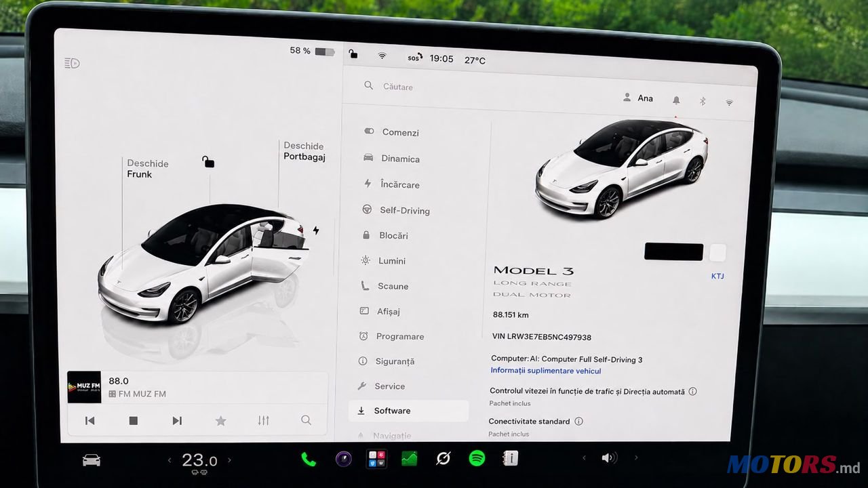Tap the KTJ link under the car name
This screenshot has height=488, width=868.
coord(717,277)
